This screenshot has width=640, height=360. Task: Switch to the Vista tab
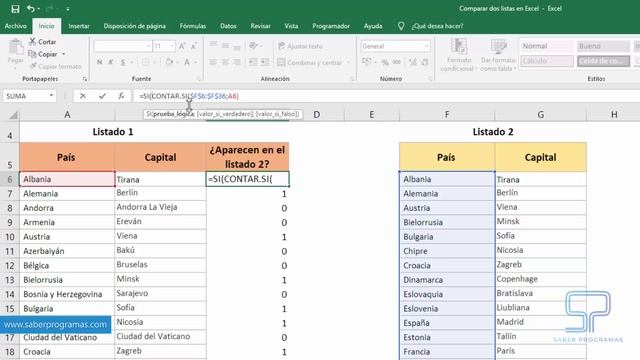[x=291, y=26]
